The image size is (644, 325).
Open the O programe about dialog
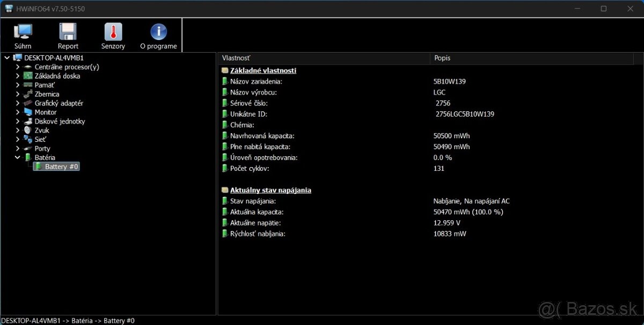158,35
